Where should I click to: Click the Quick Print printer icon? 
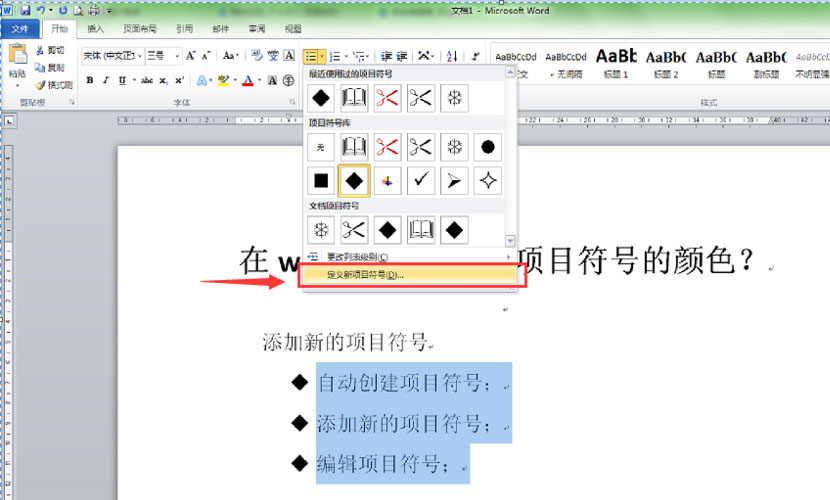pyautogui.click(x=94, y=10)
